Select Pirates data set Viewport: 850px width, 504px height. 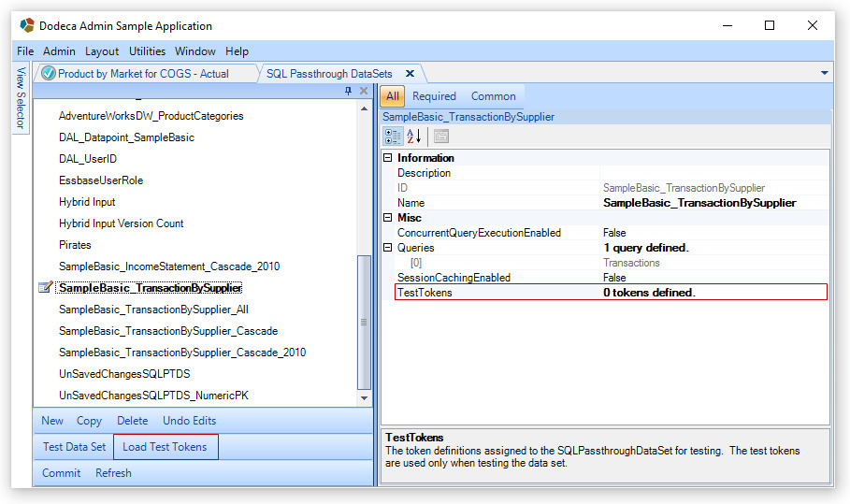point(75,244)
